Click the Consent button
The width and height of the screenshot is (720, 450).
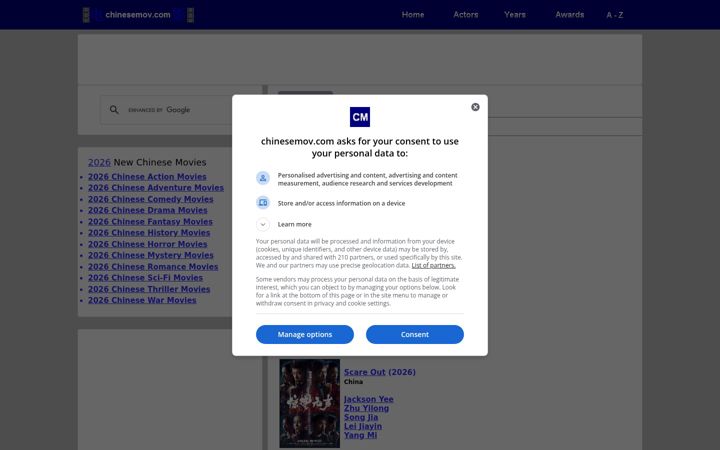(x=415, y=334)
